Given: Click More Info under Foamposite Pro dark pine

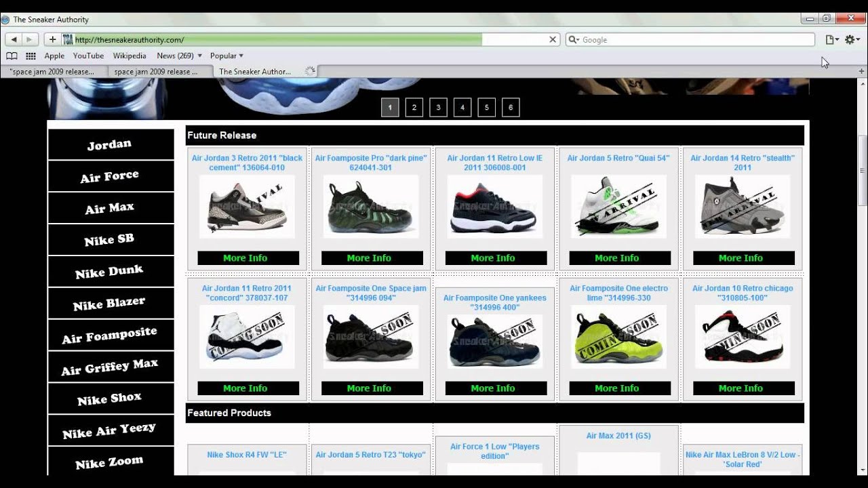Looking at the screenshot, I should pyautogui.click(x=372, y=258).
